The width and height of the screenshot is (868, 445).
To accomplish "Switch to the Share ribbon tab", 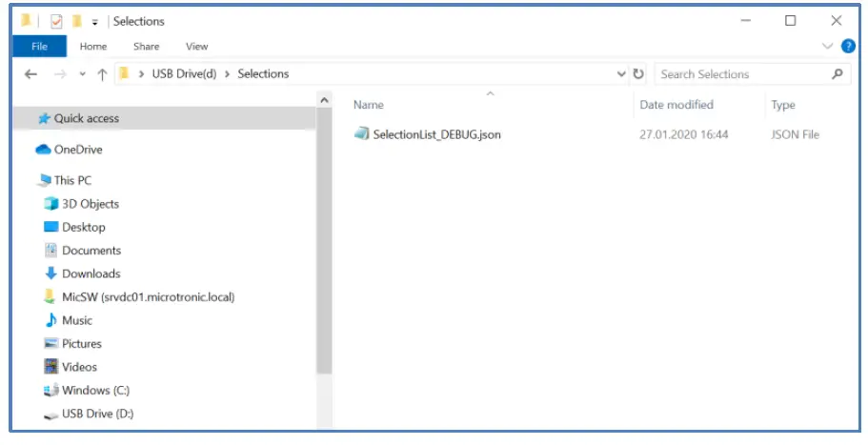I will point(146,47).
